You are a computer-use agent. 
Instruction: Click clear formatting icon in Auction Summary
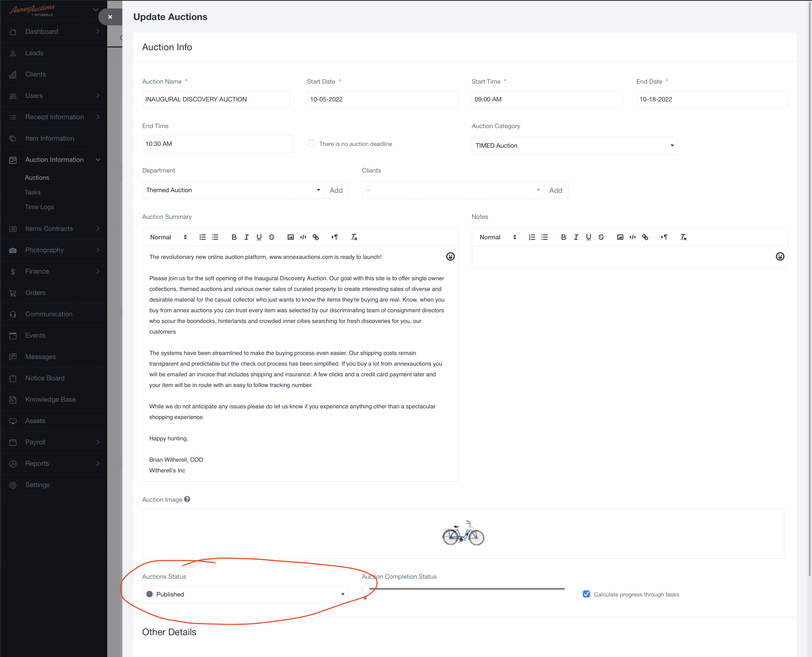tap(354, 237)
